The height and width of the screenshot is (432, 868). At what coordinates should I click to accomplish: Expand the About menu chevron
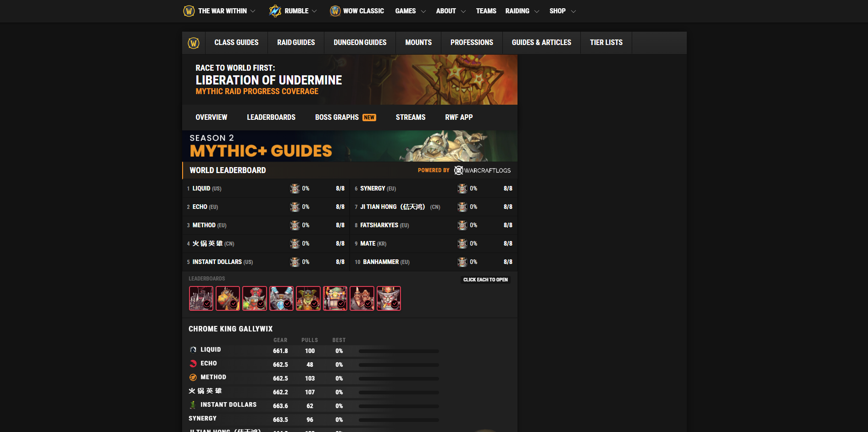[x=463, y=11]
